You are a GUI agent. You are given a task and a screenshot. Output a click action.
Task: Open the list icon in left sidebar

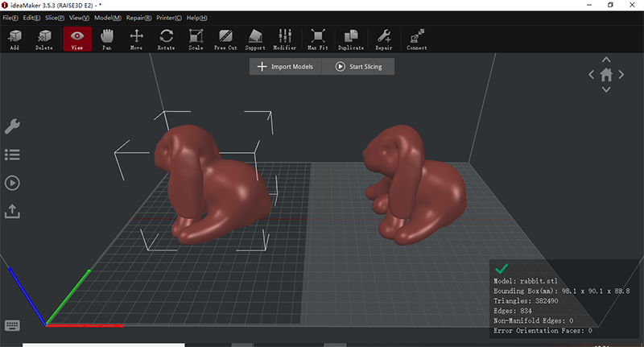click(x=12, y=155)
